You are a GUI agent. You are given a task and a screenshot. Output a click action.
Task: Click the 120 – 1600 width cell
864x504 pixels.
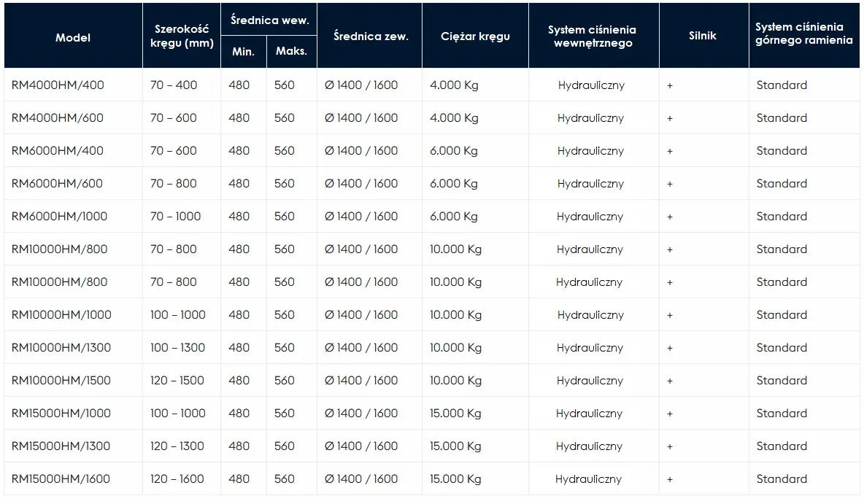tap(177, 479)
